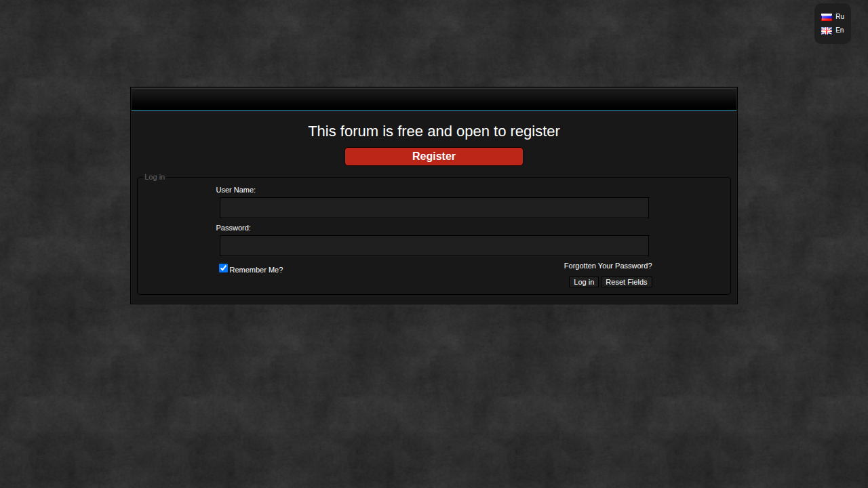
Task: Click the Log in fieldset legend
Action: (x=155, y=177)
